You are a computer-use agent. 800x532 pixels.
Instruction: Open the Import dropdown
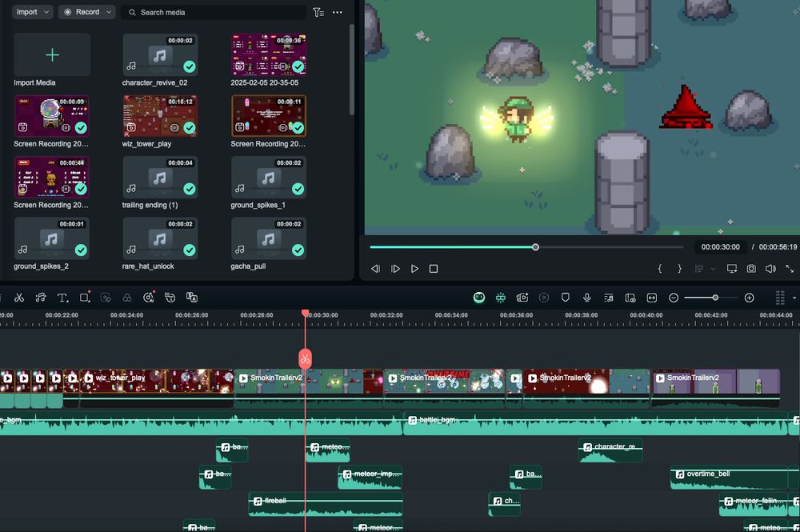click(33, 12)
